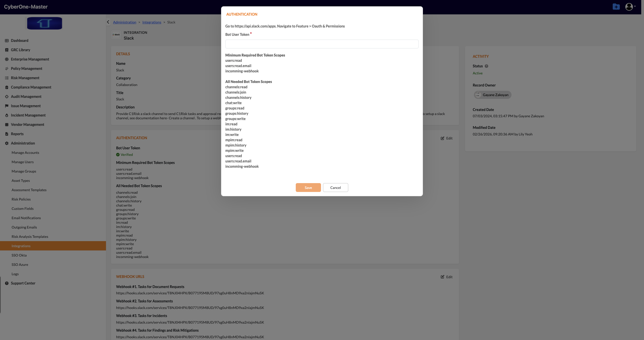The image size is (644, 340).
Task: Click the blue add-folder icon in header
Action: [x=616, y=7]
